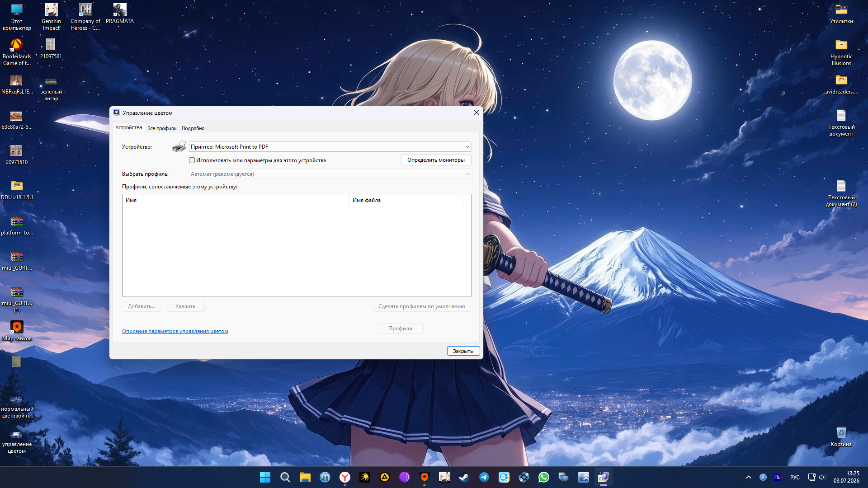This screenshot has width=868, height=488.
Task: Select the platform-to... archive on the desktop
Action: (x=17, y=225)
